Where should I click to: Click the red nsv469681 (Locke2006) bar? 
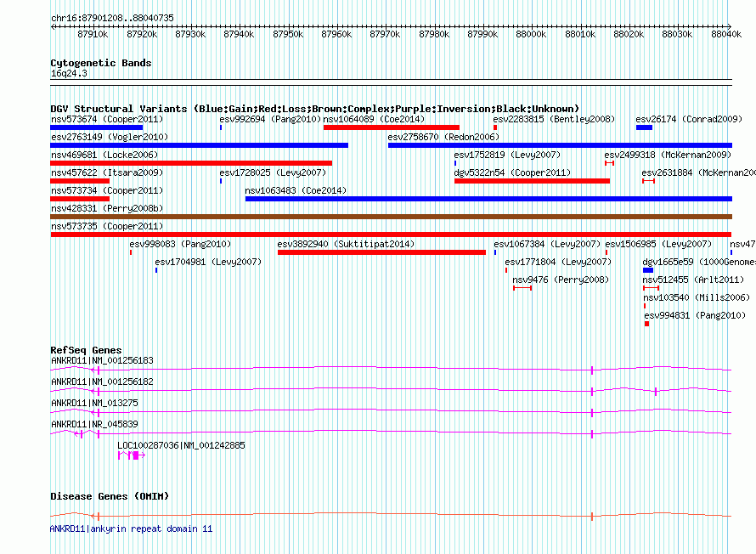(x=191, y=163)
